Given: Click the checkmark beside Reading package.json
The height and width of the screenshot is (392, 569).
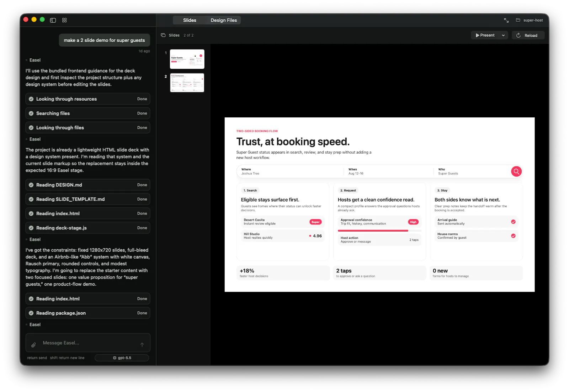Looking at the screenshot, I should (31, 313).
